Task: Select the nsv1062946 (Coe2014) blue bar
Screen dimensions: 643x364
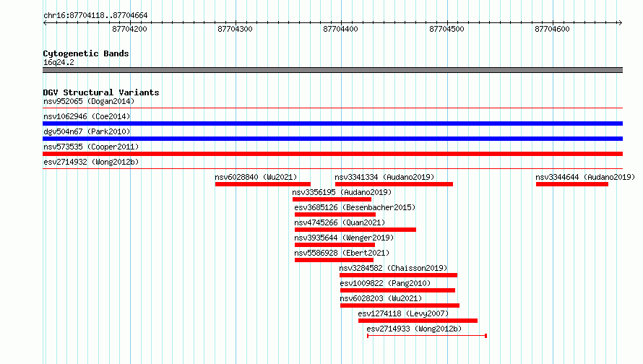Action: (332, 123)
